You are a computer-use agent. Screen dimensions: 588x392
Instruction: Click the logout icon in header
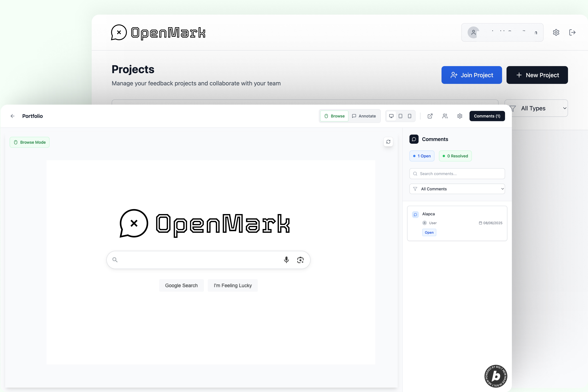(572, 33)
